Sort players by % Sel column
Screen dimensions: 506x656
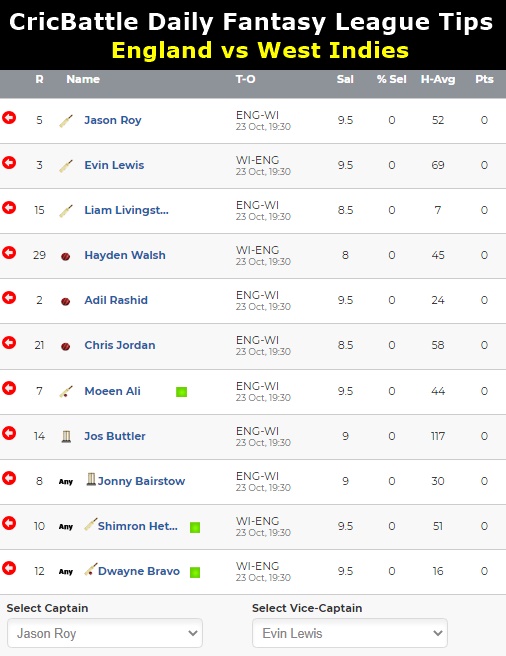click(392, 79)
